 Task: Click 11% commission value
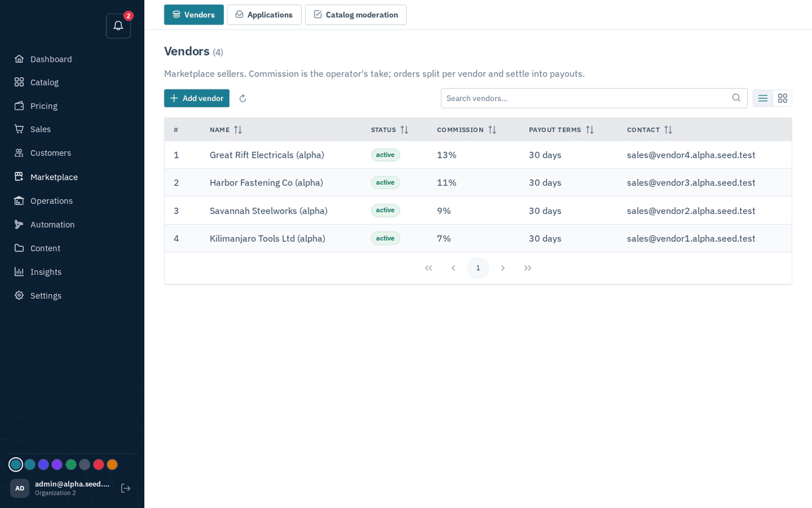447,182
